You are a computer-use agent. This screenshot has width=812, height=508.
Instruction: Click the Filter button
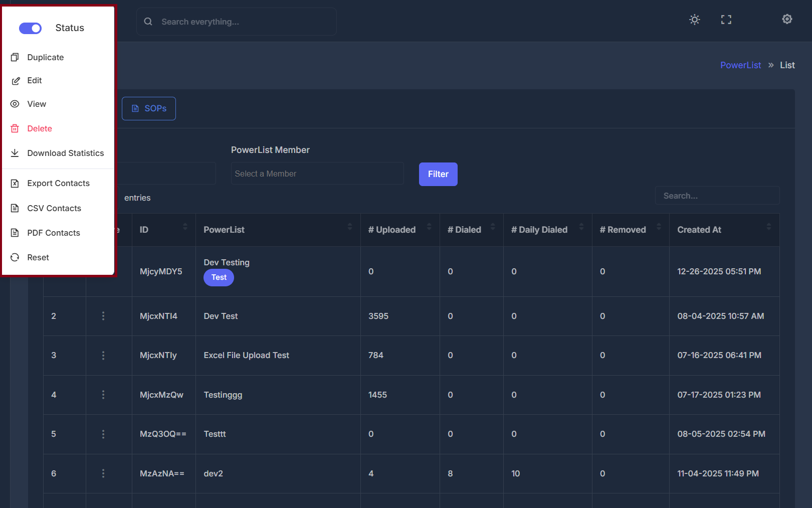[x=438, y=174]
